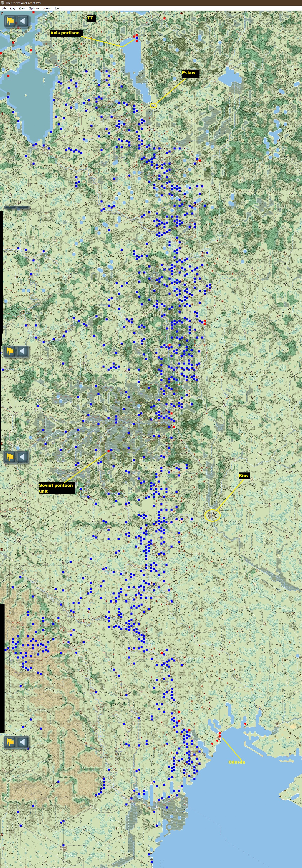Open the Sound menu

pos(47,8)
